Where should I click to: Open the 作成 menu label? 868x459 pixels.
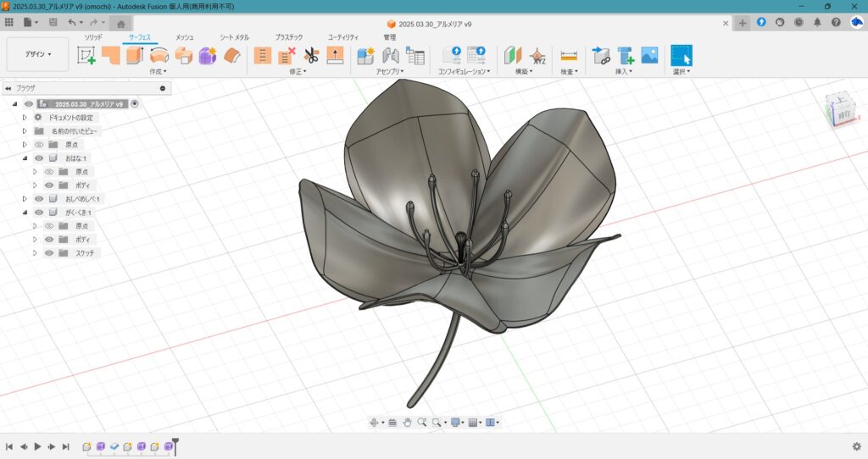pos(159,72)
